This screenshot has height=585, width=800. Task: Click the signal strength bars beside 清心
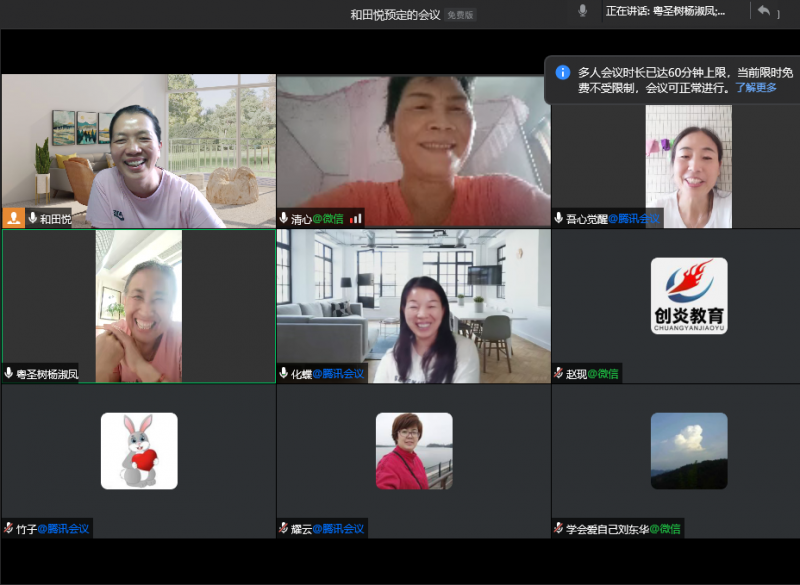pos(356,218)
